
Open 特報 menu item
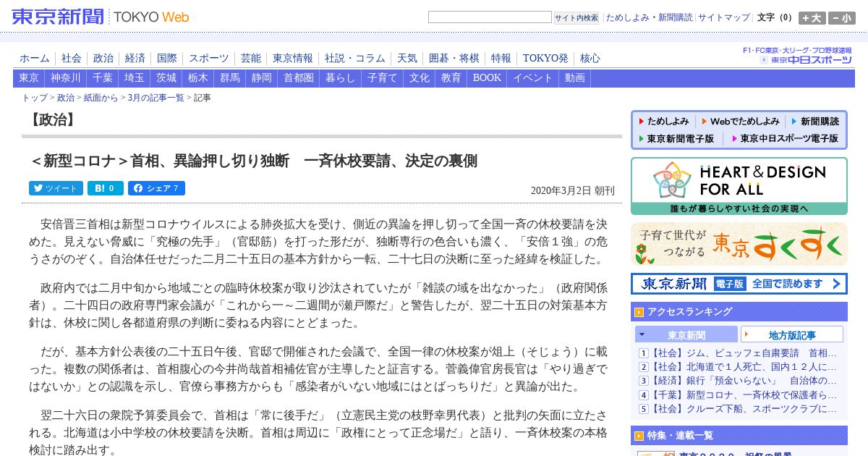[x=501, y=58]
